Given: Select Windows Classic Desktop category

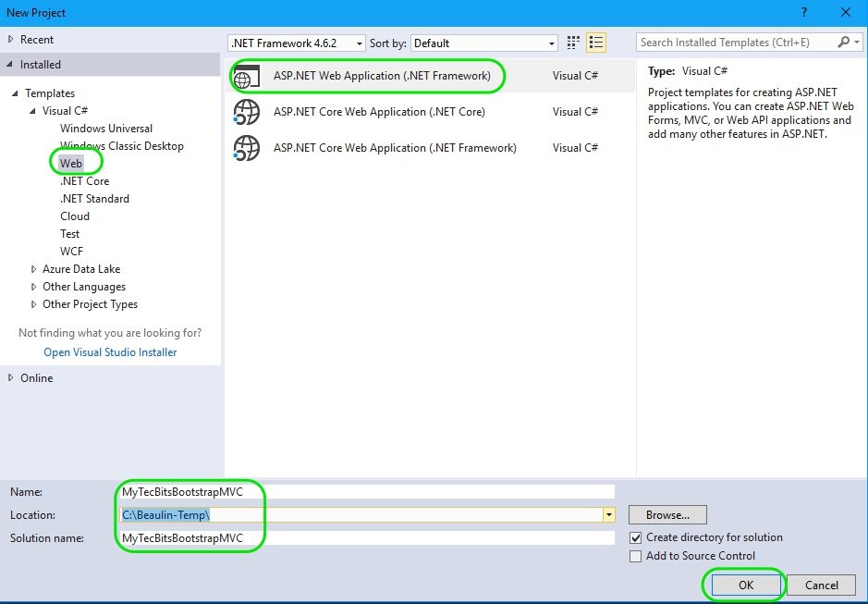Looking at the screenshot, I should tap(122, 146).
